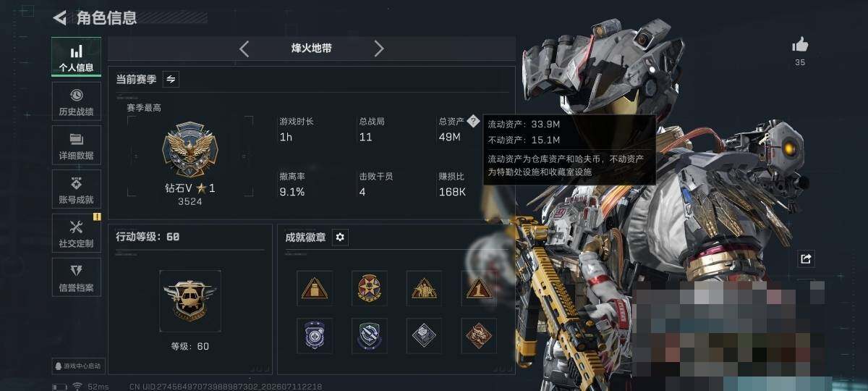Screen dimensions: 868x391
Task: Switch to next mode with right chevron
Action: click(379, 49)
